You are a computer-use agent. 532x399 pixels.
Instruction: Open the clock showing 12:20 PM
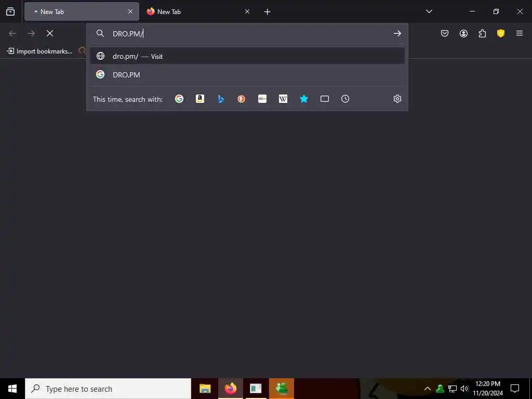[488, 389]
